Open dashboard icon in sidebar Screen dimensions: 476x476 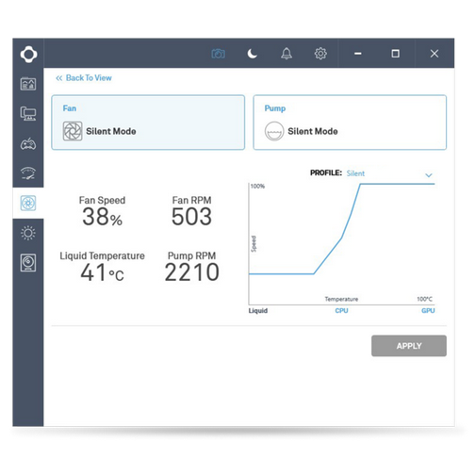[28, 84]
